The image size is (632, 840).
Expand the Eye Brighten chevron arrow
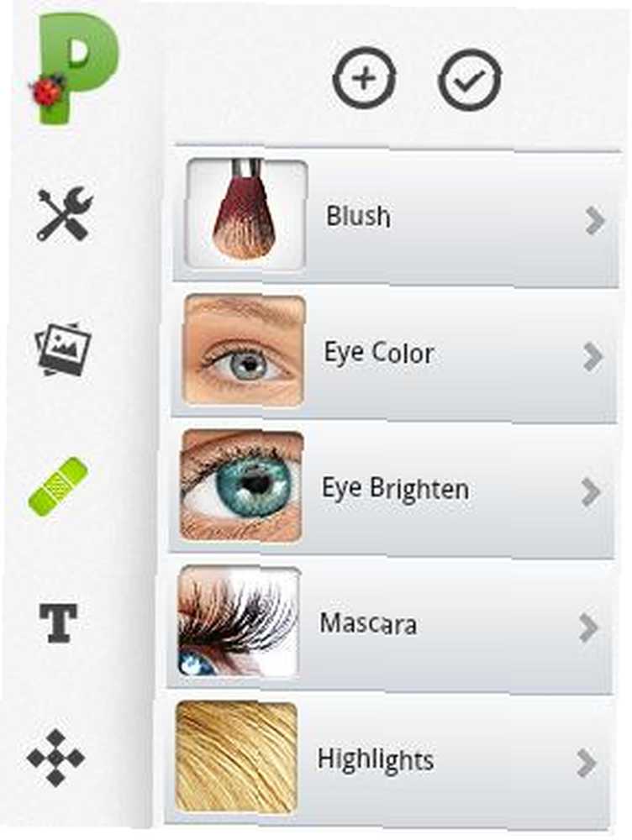(591, 491)
